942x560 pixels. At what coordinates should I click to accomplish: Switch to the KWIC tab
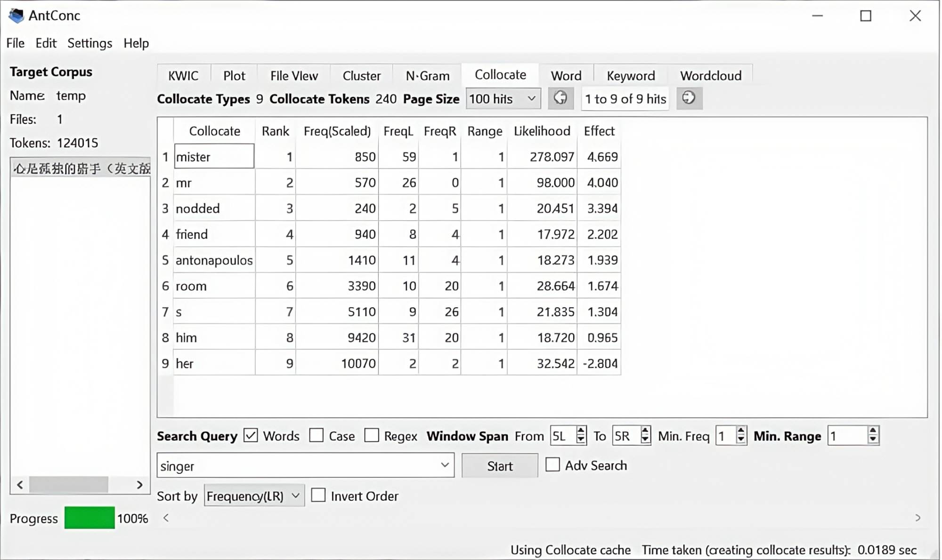(x=183, y=75)
